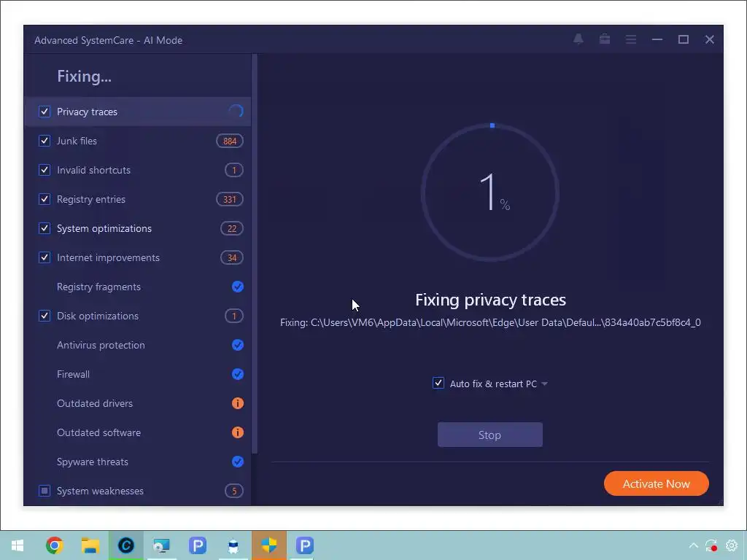
Task: Open Windows Security shield in taskbar
Action: pyautogui.click(x=269, y=545)
